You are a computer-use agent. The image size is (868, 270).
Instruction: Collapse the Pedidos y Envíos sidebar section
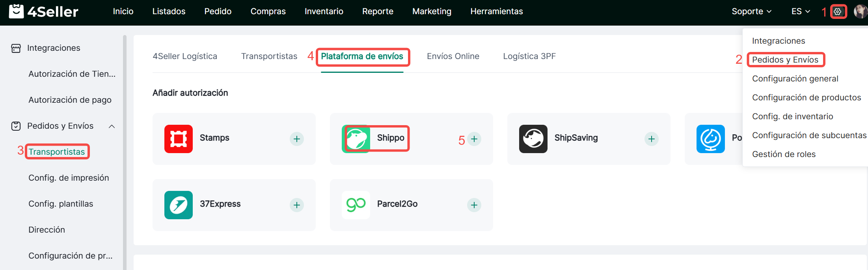[x=112, y=126]
